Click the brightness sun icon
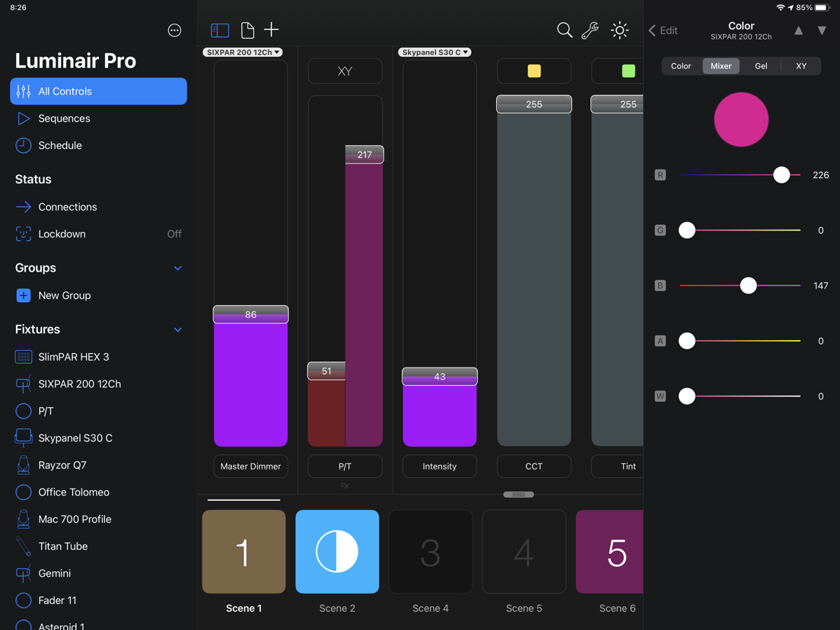This screenshot has width=840, height=630. coord(620,30)
